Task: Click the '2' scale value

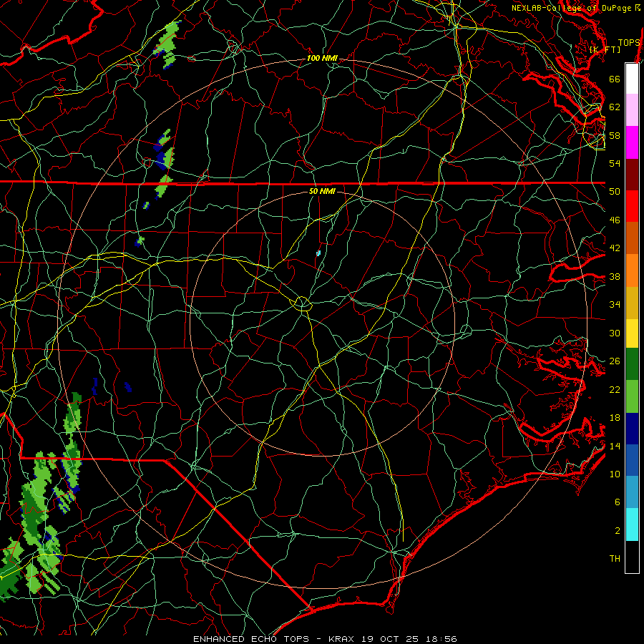Action: tap(618, 531)
